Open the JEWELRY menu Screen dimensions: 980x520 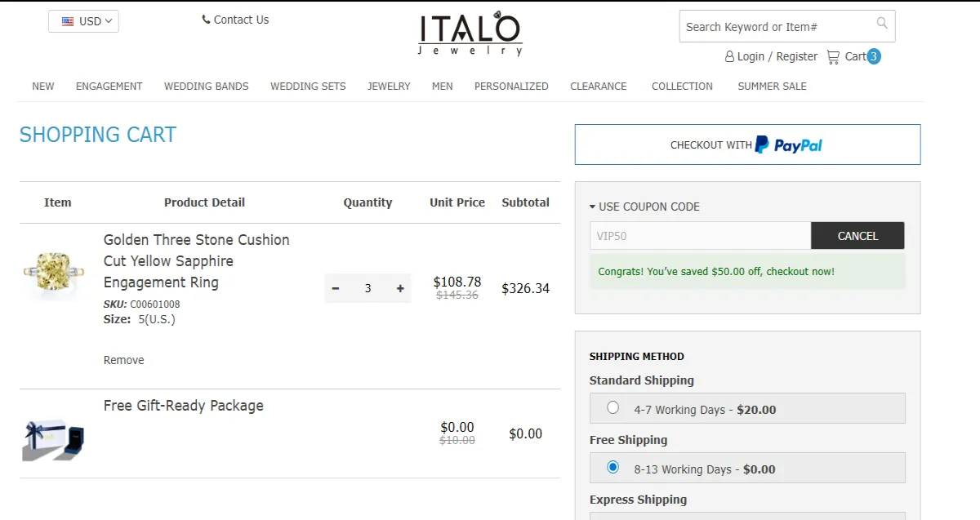pyautogui.click(x=389, y=86)
